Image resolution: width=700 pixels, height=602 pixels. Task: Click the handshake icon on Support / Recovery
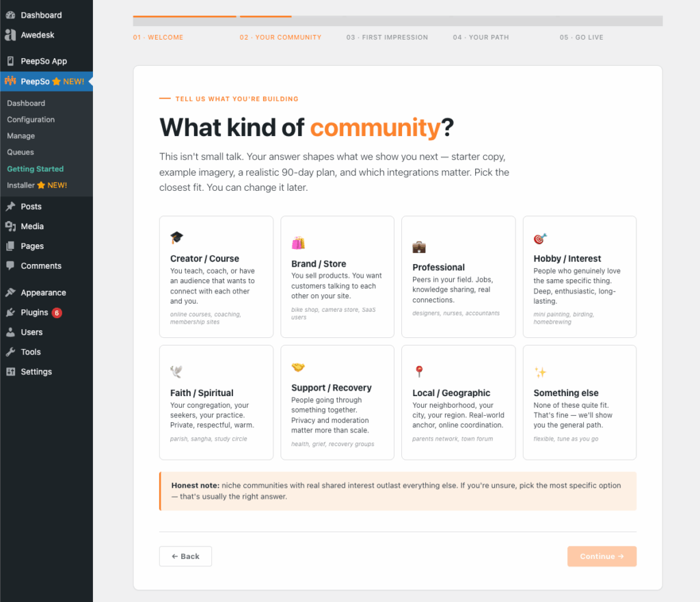(x=298, y=367)
